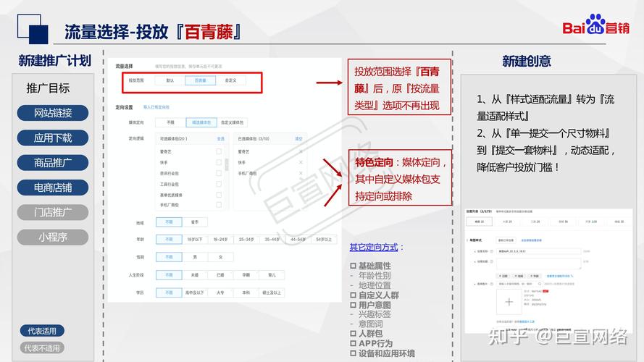Set 地域 to 不限
This screenshot has height=362, width=644.
tap(169, 222)
